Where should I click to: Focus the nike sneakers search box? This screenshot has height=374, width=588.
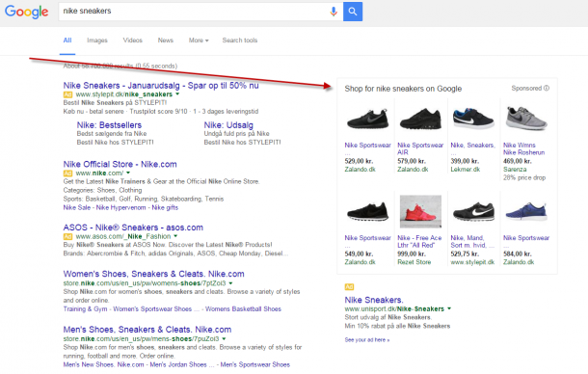coord(193,12)
